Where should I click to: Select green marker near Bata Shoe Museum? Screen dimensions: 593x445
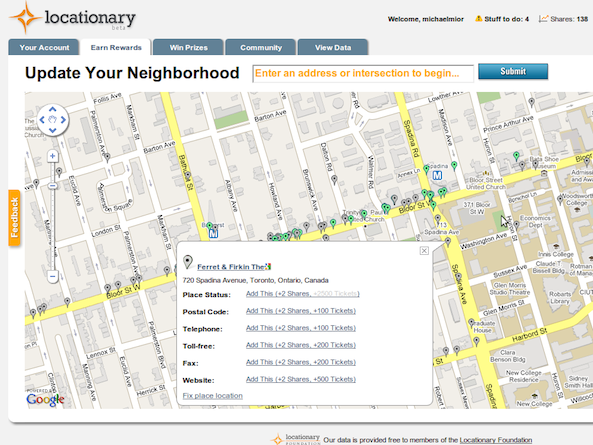point(516,156)
